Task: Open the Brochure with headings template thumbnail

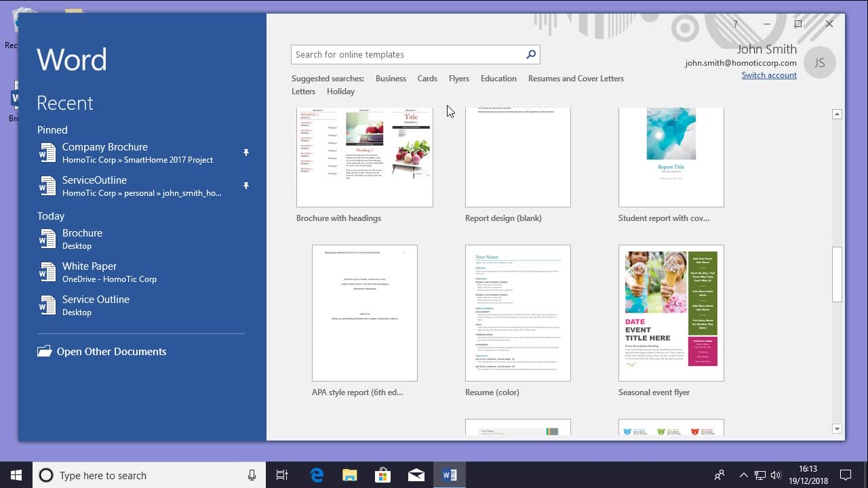Action: pos(365,157)
